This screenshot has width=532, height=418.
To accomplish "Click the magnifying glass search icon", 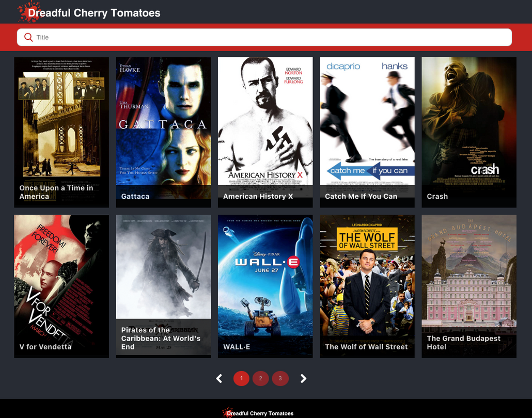I will click(28, 37).
